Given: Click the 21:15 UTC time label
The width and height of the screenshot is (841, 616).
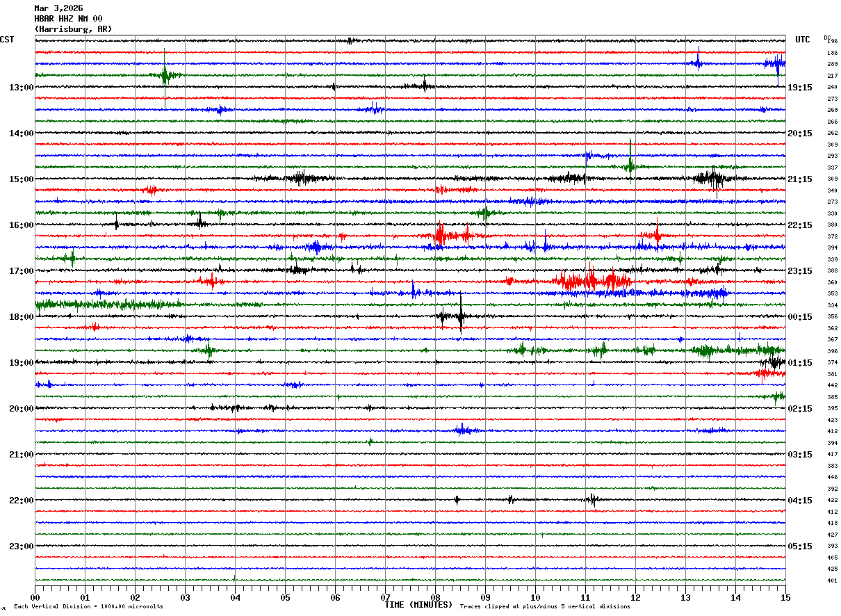Looking at the screenshot, I should point(800,179).
